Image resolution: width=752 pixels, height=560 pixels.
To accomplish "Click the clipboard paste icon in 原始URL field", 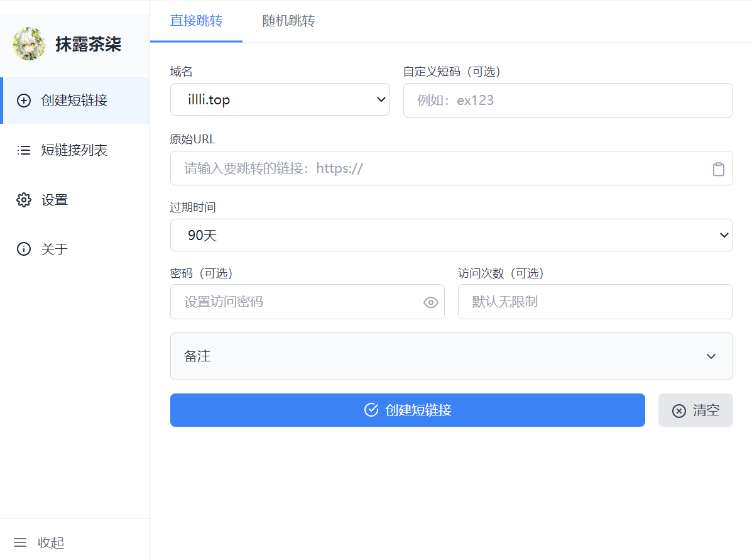I will coord(718,169).
